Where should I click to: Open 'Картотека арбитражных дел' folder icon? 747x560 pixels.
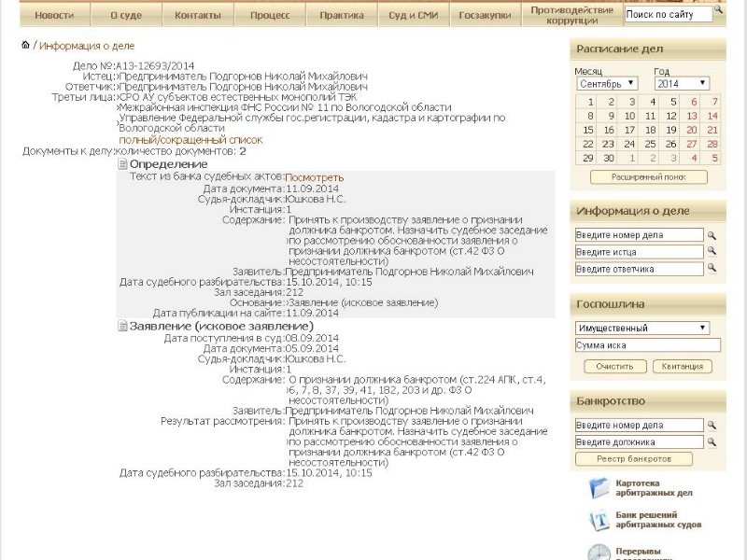pyautogui.click(x=599, y=487)
